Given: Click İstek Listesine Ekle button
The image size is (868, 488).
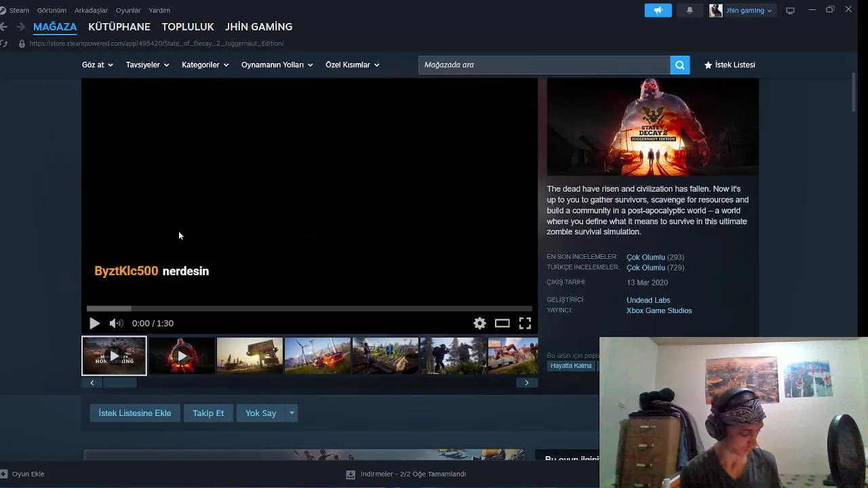Looking at the screenshot, I should (x=135, y=413).
